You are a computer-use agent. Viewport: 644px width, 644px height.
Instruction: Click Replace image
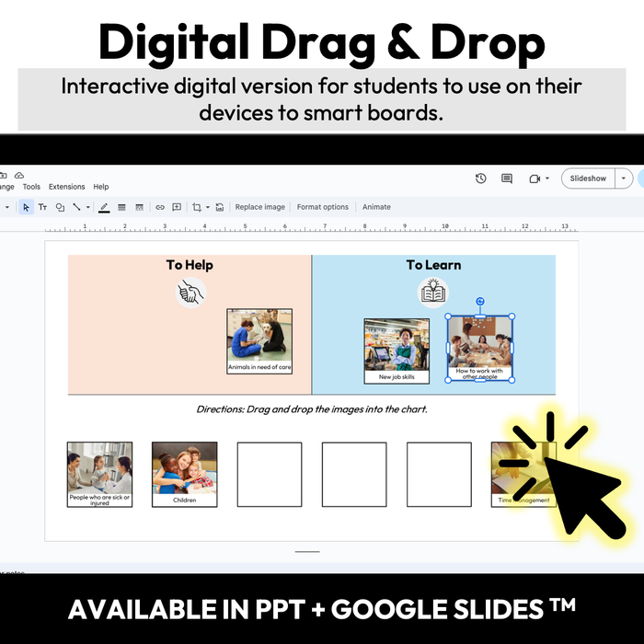click(260, 207)
